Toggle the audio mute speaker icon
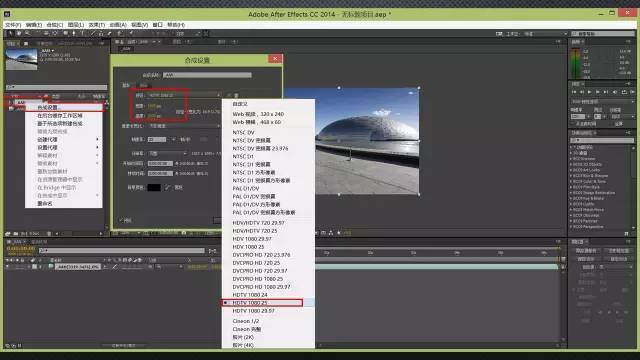 615,92
